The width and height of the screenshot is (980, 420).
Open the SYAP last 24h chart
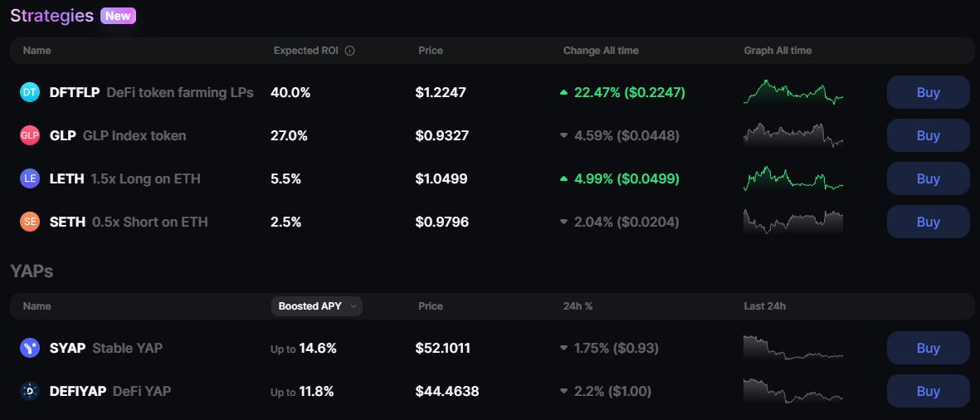tap(792, 348)
